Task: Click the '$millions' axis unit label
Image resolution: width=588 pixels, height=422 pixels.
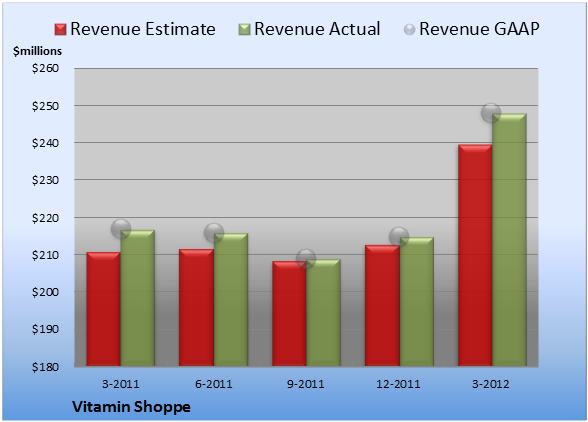Action: [37, 51]
